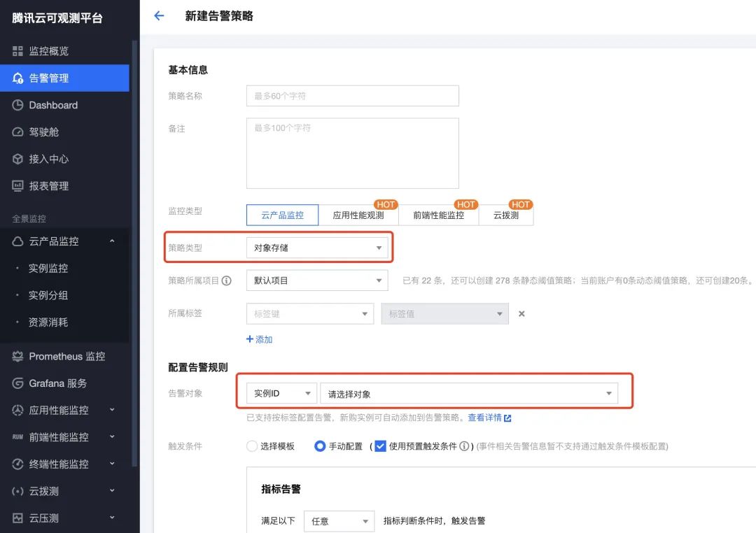
Task: Click the HOT badge on 应用性能观测
Action: [386, 204]
